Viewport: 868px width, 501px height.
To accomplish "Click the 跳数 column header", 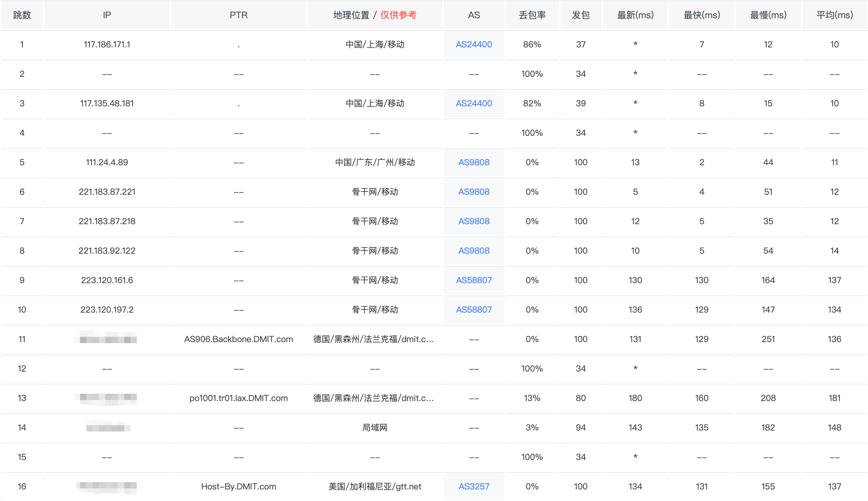I will 22,15.
